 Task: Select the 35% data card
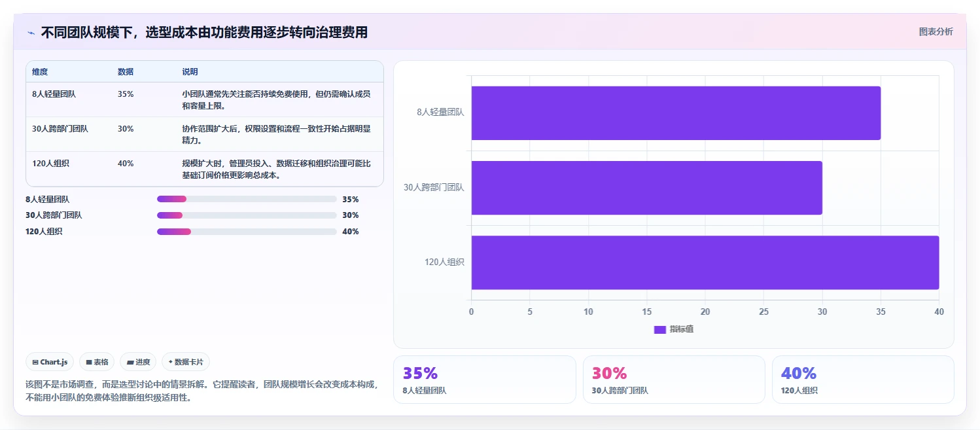point(484,380)
